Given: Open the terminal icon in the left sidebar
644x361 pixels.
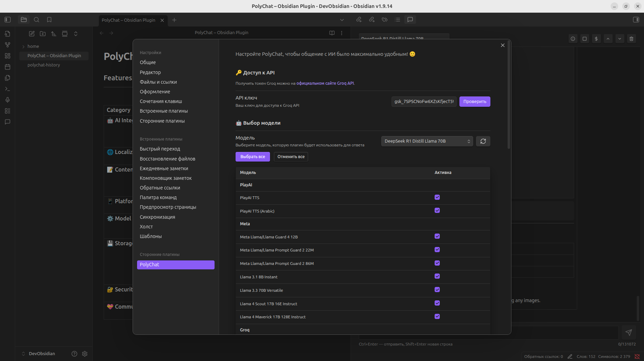Looking at the screenshot, I should click(x=7, y=89).
